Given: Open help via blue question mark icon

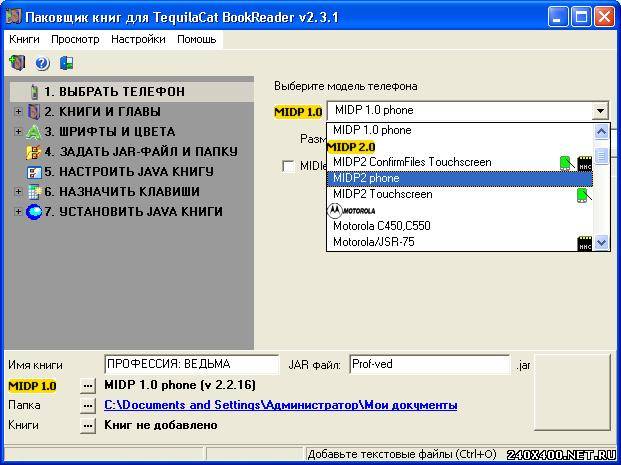Looking at the screenshot, I should tap(42, 63).
